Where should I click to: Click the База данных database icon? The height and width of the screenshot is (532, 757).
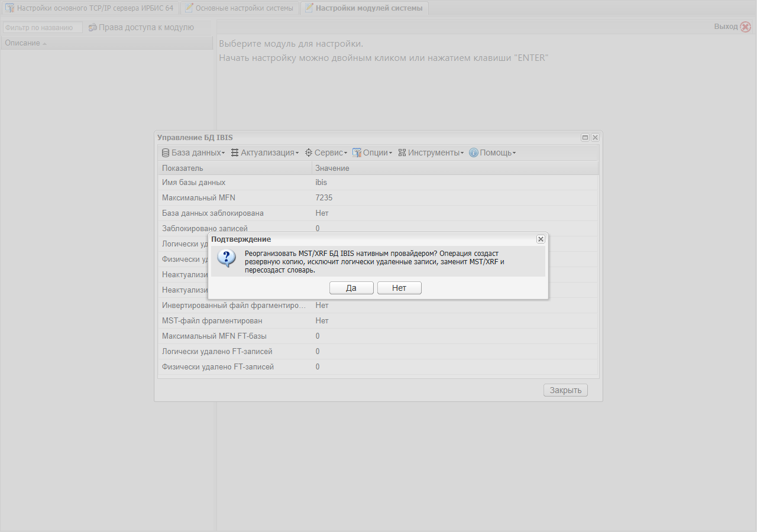[166, 153]
